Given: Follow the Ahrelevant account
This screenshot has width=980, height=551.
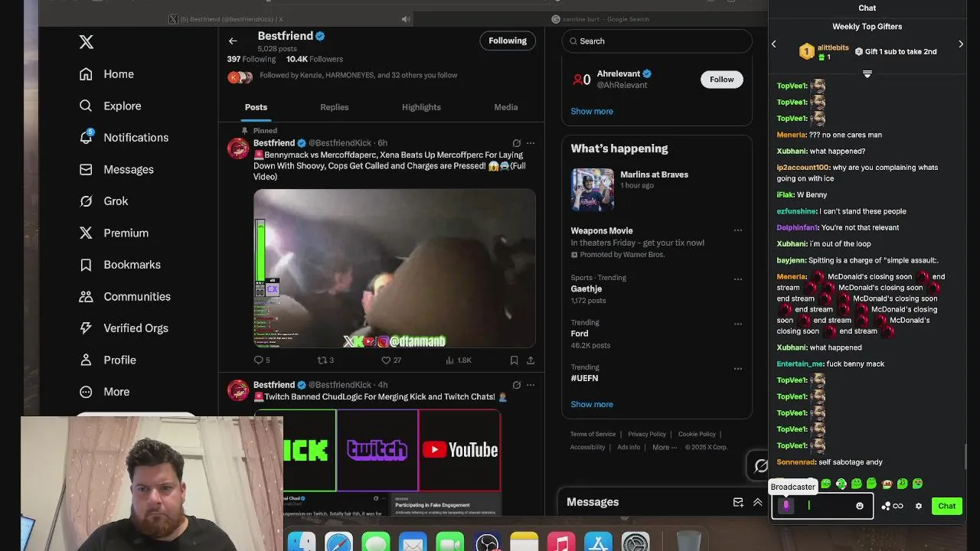Looking at the screenshot, I should (x=721, y=79).
